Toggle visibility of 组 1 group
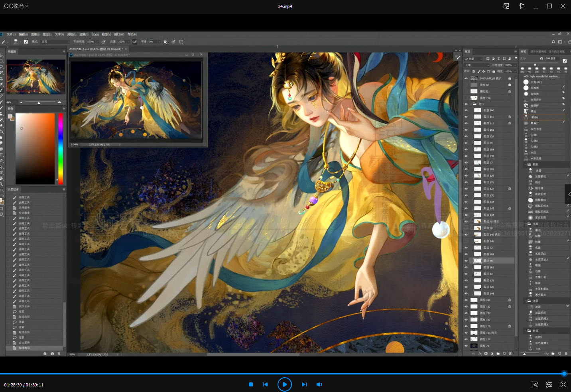 tap(466, 104)
